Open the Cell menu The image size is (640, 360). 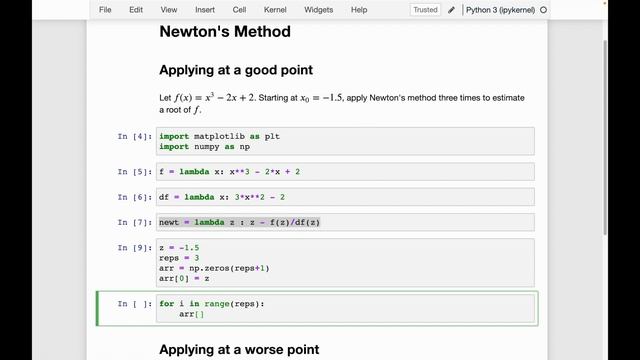click(239, 10)
